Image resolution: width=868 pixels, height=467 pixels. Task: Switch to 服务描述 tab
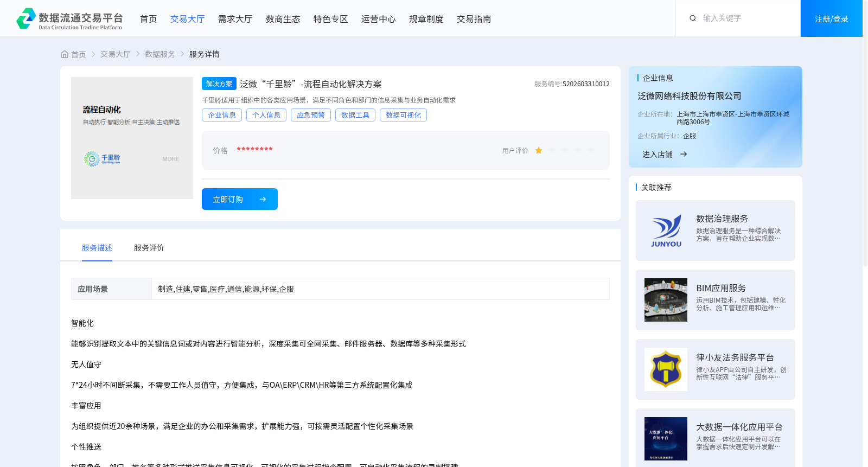97,248
